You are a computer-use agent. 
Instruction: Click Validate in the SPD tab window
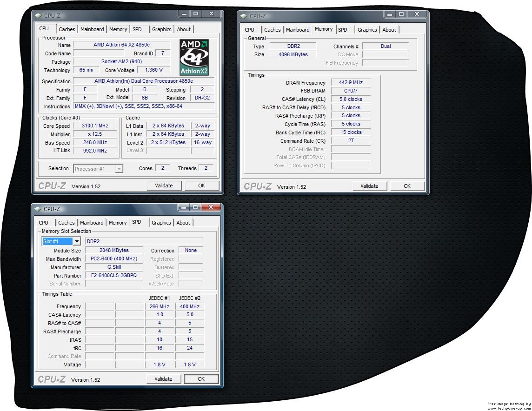[x=164, y=379]
